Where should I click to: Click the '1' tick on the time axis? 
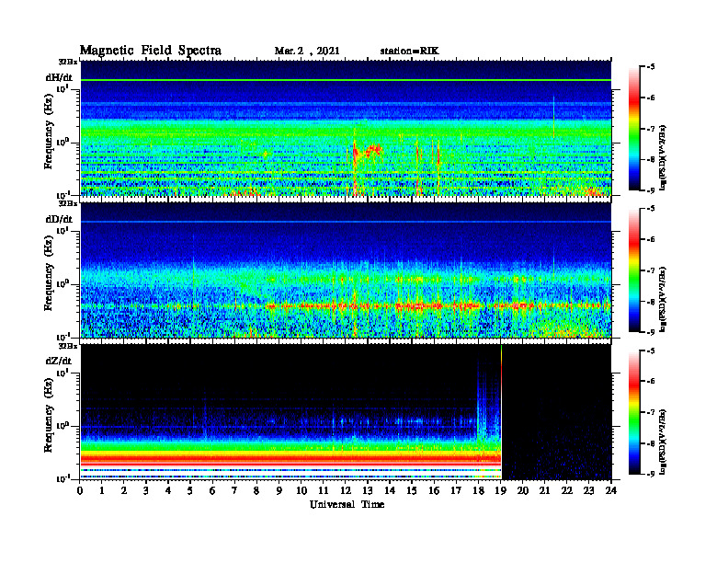[x=102, y=491]
